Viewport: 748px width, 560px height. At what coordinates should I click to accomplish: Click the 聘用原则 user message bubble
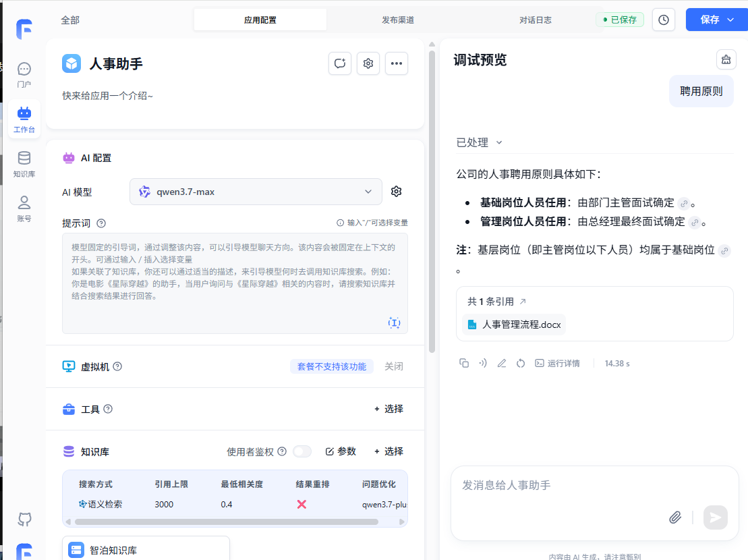pyautogui.click(x=701, y=91)
